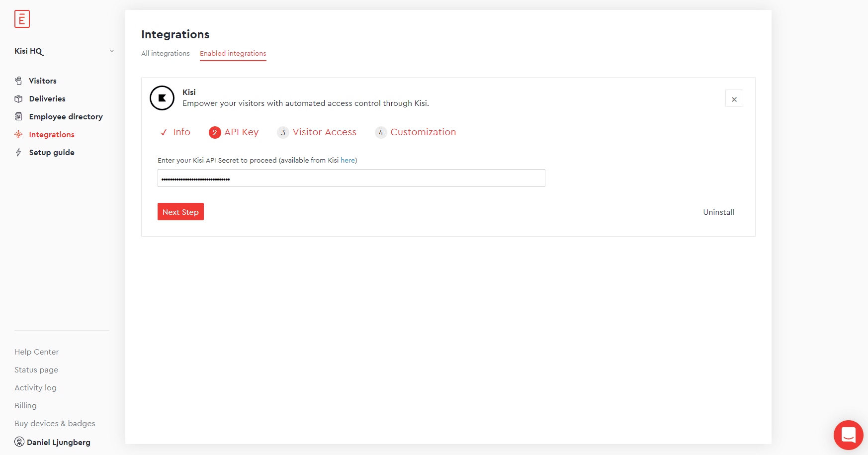The height and width of the screenshot is (455, 868).
Task: Click the step 2 number badge
Action: [215, 132]
